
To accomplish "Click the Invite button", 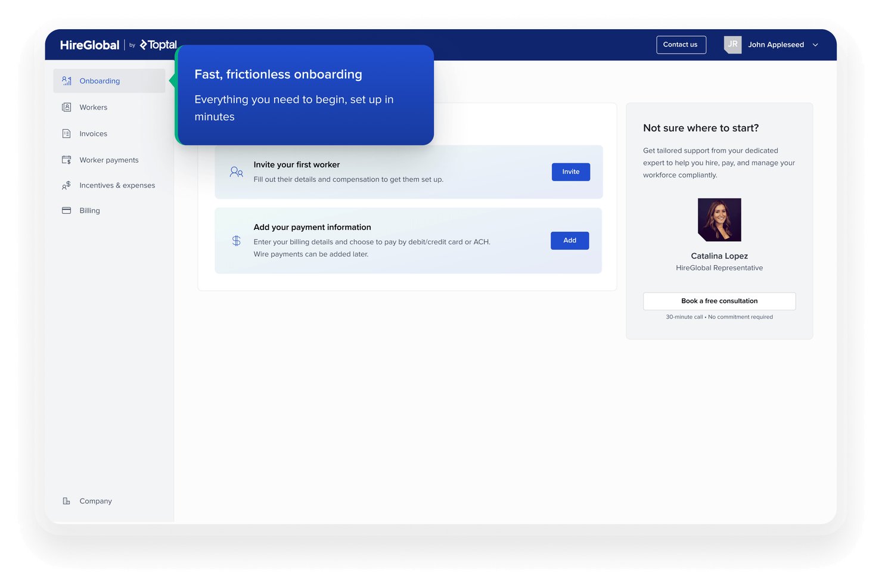I will click(x=571, y=172).
